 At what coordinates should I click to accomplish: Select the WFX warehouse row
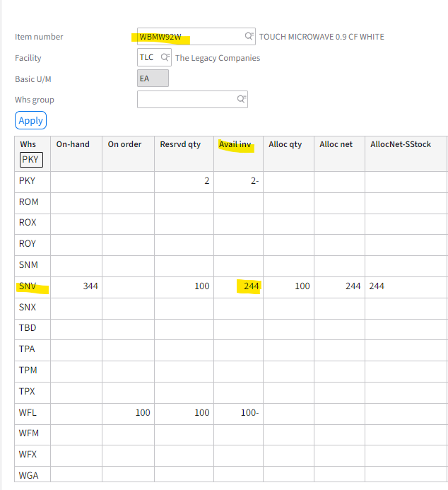pyautogui.click(x=230, y=455)
